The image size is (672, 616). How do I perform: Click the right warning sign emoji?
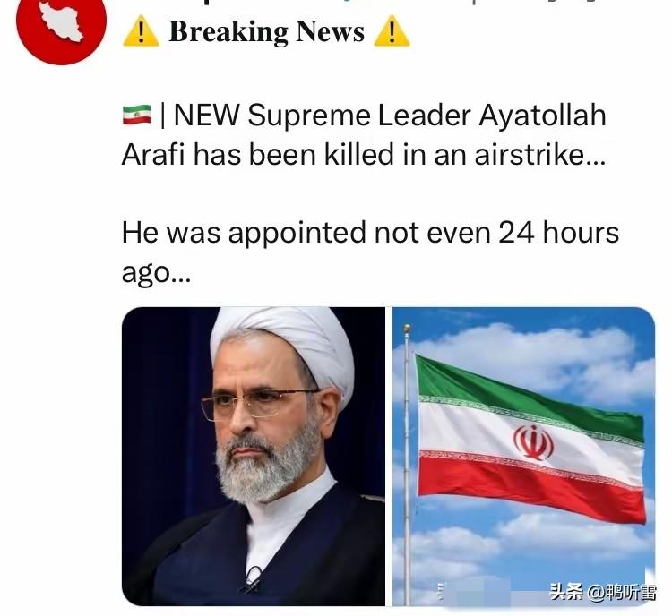pos(392,30)
